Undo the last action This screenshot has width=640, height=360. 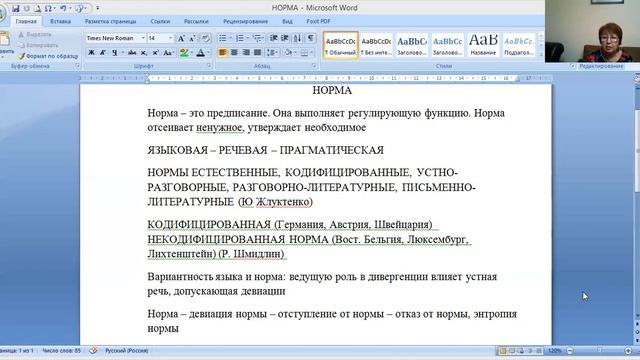[63, 8]
